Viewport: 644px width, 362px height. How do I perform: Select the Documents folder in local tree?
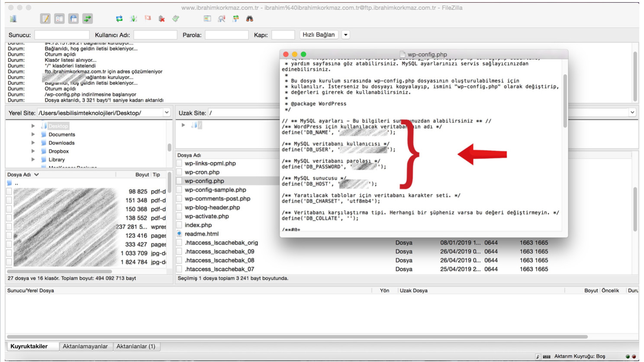click(x=62, y=134)
